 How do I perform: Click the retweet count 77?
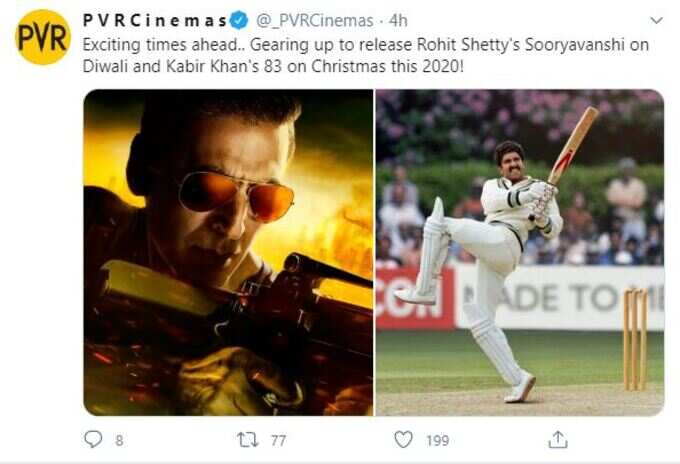pyautogui.click(x=278, y=441)
